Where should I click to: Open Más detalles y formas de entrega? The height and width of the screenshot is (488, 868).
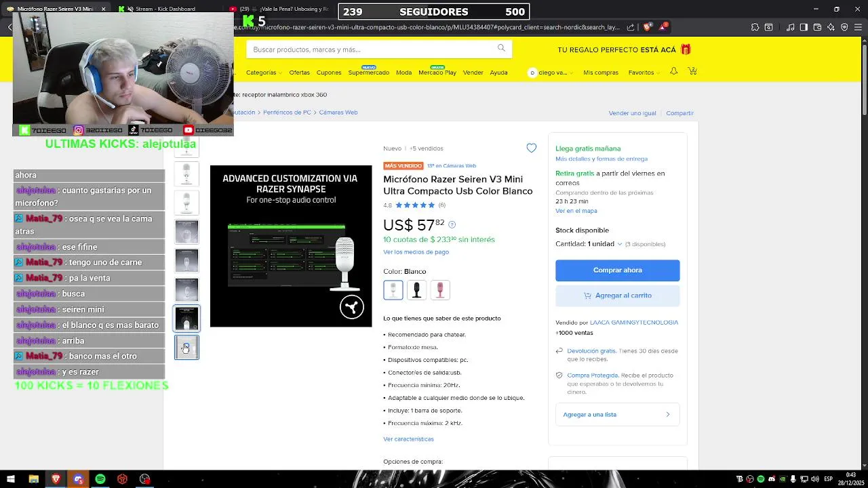[601, 159]
